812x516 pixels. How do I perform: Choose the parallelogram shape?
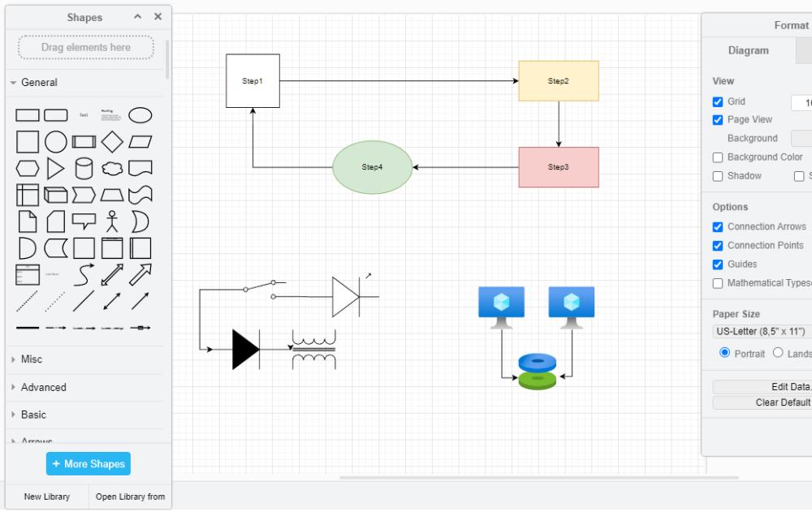click(140, 142)
